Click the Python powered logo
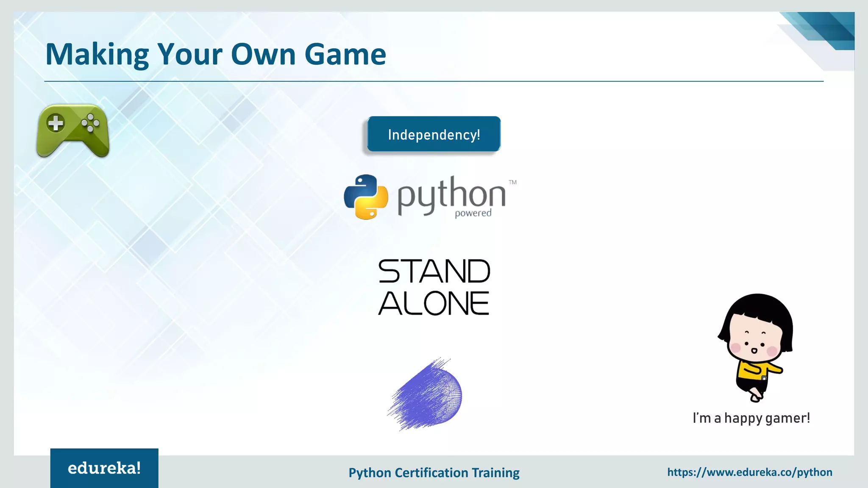 [x=430, y=197]
